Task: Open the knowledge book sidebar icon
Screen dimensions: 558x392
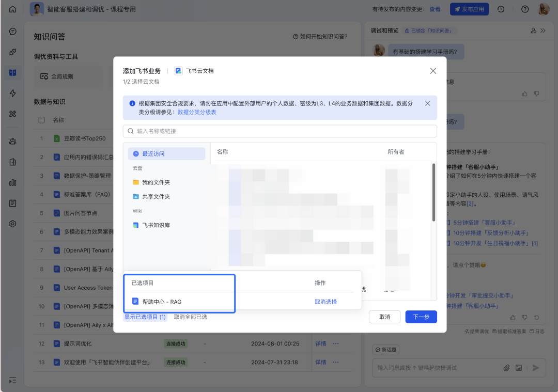Action: tap(13, 73)
